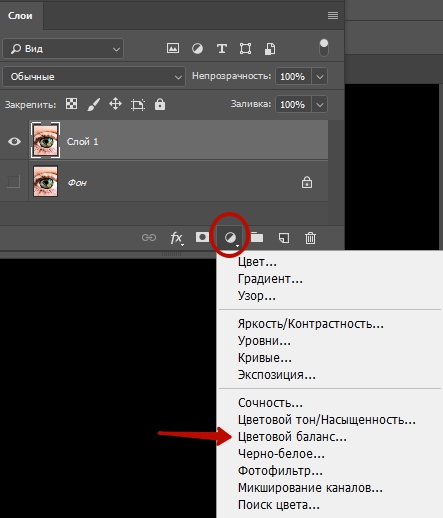
Task: Expand the Непрозрачность slider arrow
Action: (x=320, y=77)
